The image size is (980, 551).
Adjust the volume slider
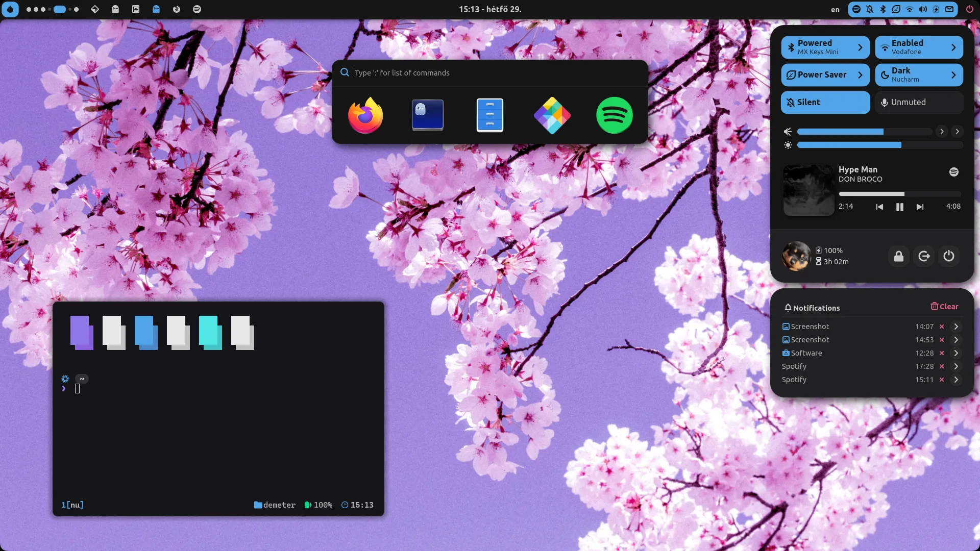click(x=864, y=132)
